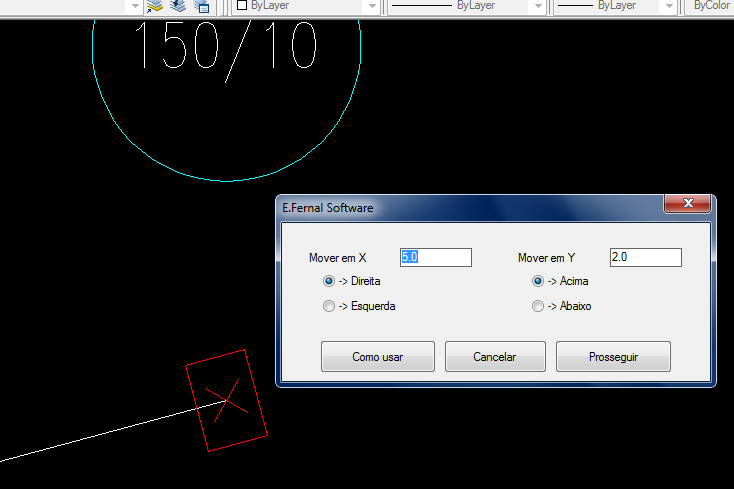This screenshot has height=489, width=734.
Task: Click the ByLayer white color swatch
Action: tap(242, 5)
